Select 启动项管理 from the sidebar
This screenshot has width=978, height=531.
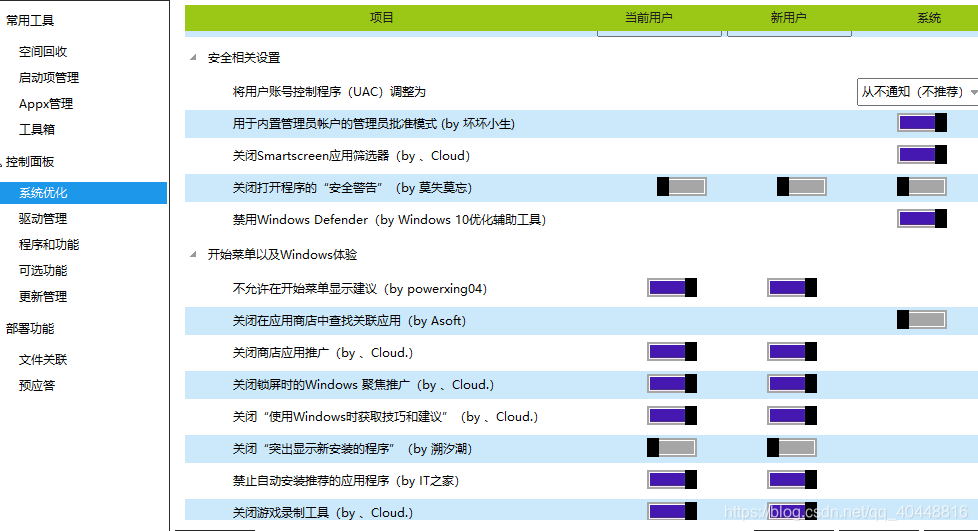pos(49,78)
